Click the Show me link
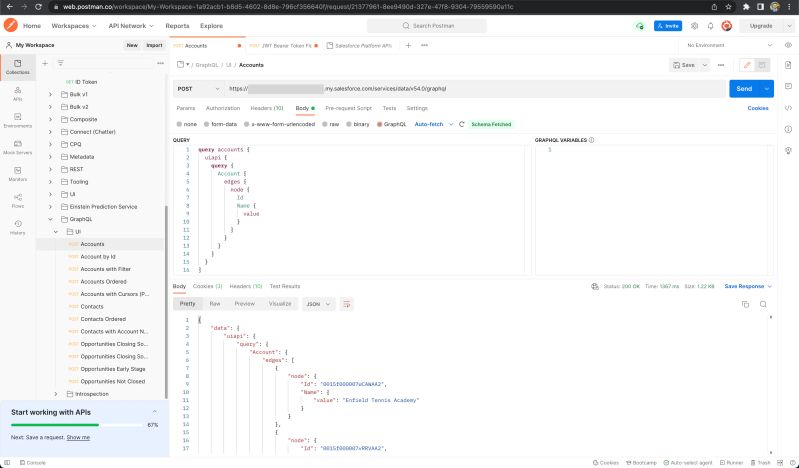Image resolution: width=799 pixels, height=468 pixels. click(x=78, y=437)
